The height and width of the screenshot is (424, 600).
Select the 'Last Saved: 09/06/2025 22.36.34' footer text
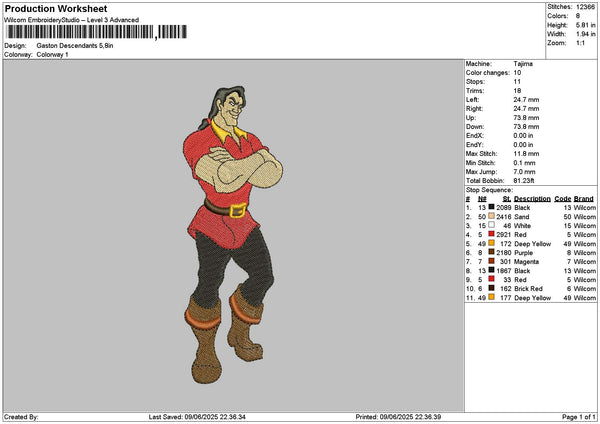click(197, 417)
